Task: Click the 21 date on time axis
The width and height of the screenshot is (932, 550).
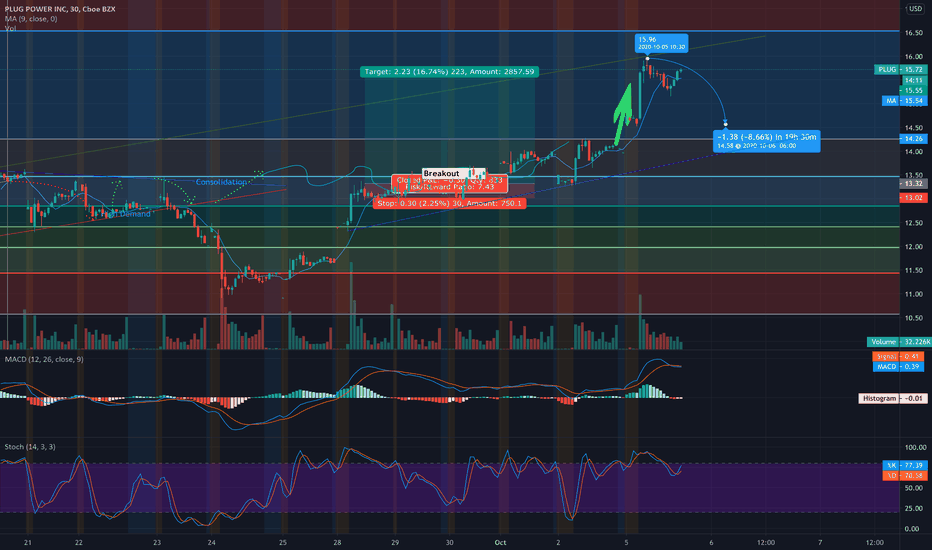Action: click(x=27, y=542)
